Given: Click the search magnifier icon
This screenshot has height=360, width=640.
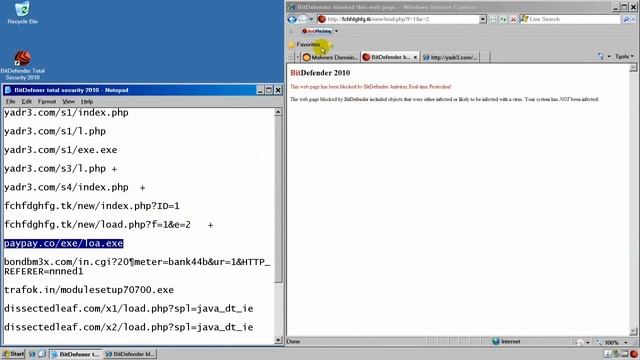Looking at the screenshot, I should point(626,19).
